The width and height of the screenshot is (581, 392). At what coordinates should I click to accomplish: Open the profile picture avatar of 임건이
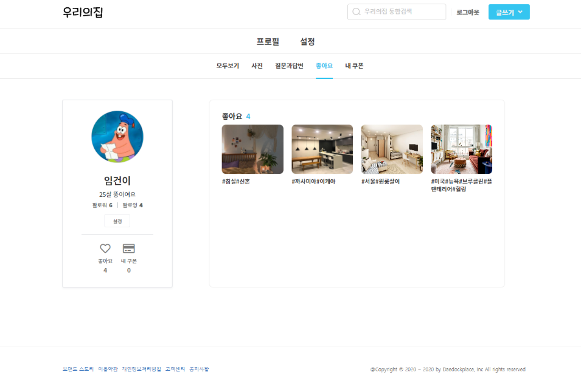coord(116,137)
